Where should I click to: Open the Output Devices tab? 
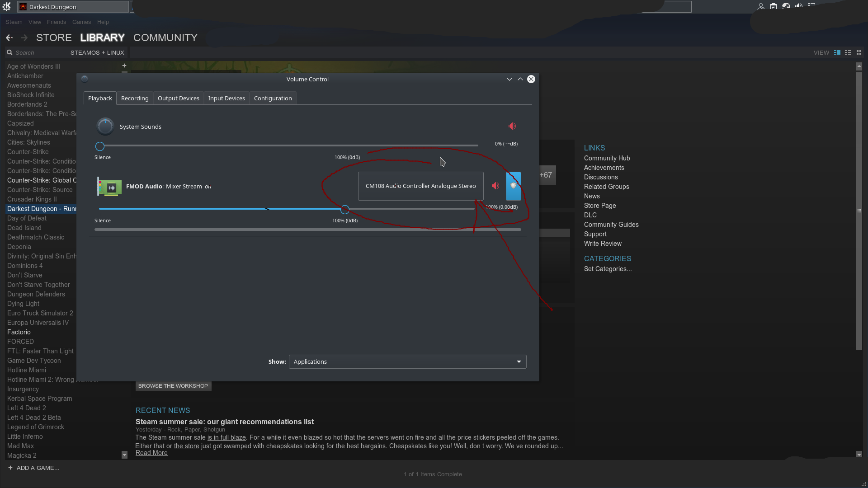(179, 98)
